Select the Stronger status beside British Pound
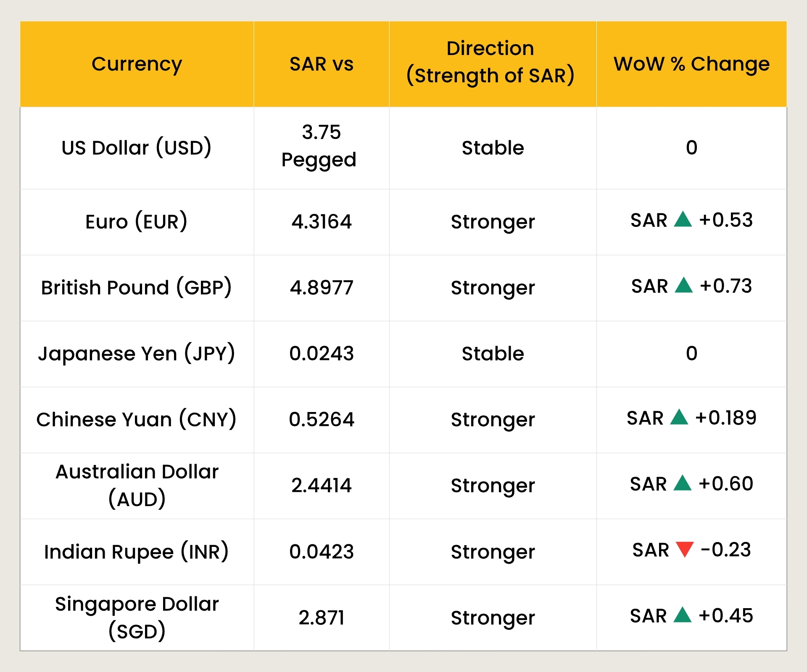The width and height of the screenshot is (807, 672). point(492,287)
